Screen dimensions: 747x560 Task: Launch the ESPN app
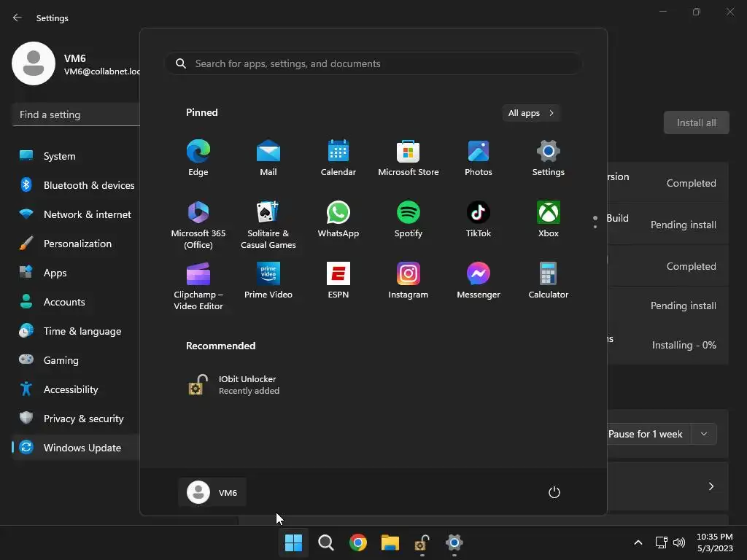(x=338, y=281)
